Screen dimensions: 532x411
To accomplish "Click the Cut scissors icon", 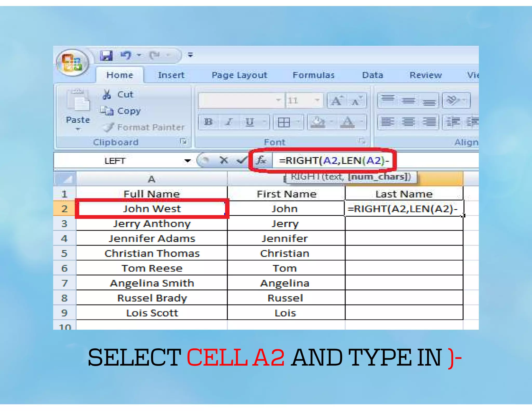I will 107,95.
